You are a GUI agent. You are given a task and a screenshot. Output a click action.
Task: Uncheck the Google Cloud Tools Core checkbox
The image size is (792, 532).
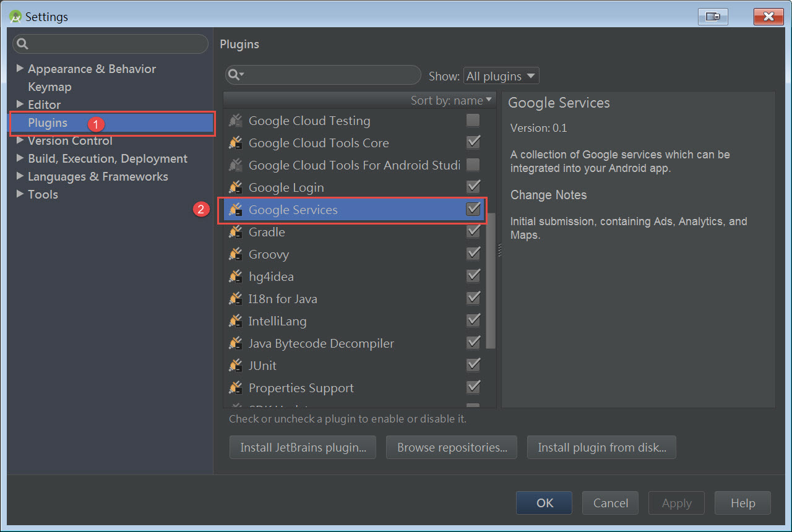point(473,142)
